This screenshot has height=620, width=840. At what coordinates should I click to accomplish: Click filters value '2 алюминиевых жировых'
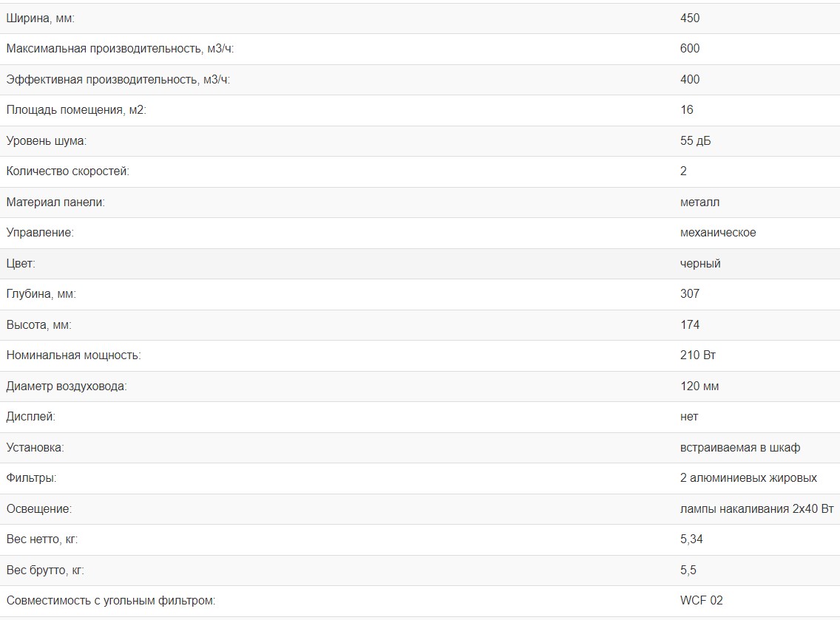[748, 478]
